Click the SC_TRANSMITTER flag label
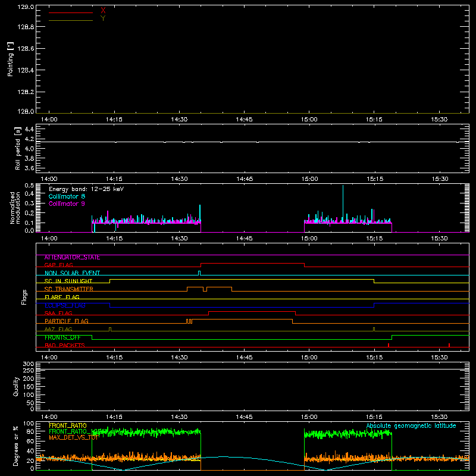Screen dimensions: 476x476 click(69, 289)
